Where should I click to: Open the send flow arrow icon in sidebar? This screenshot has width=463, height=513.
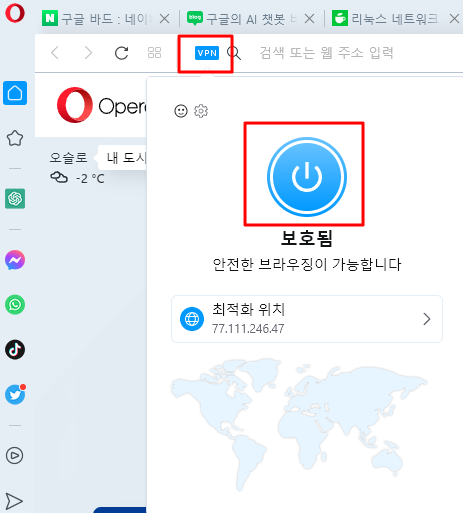pos(14,501)
